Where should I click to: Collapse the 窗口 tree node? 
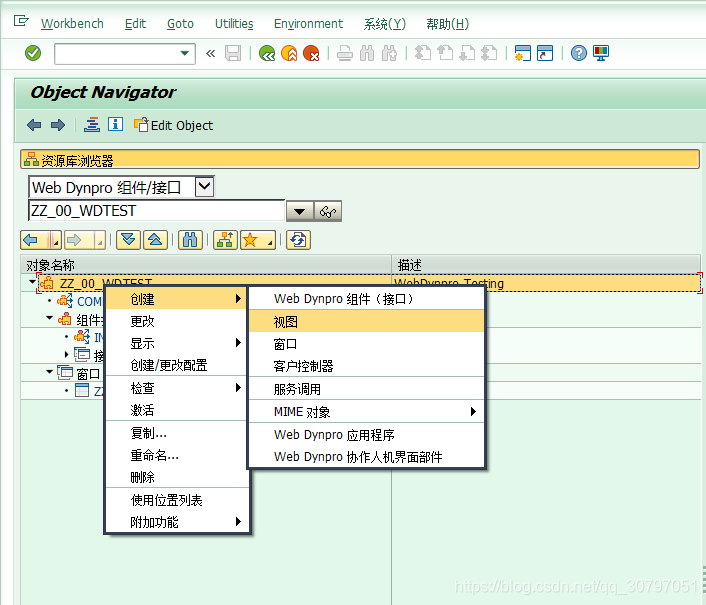[50, 372]
